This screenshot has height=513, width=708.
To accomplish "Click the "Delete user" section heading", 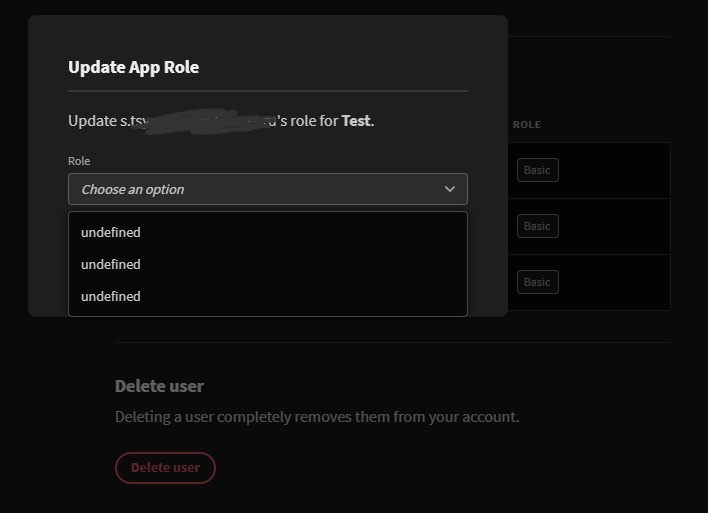I will coord(159,387).
